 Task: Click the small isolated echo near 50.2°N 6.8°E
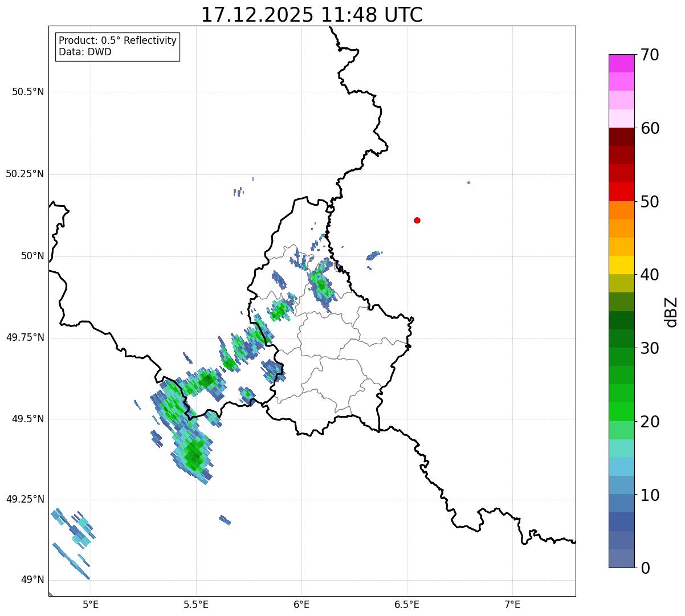pyautogui.click(x=468, y=182)
